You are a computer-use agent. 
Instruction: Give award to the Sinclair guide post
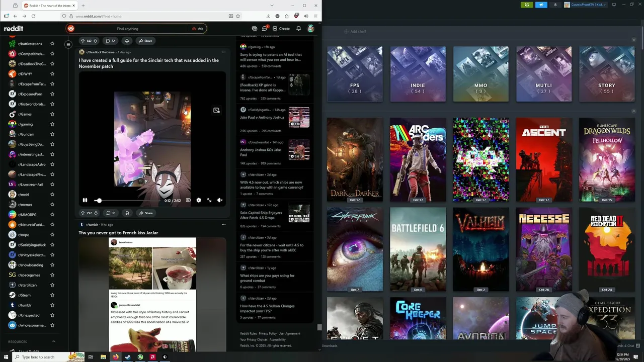127,213
